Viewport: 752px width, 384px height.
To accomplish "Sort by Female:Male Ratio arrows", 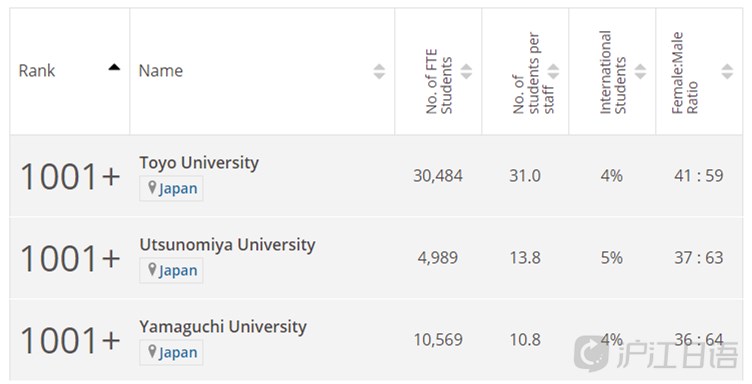I will coord(727,71).
